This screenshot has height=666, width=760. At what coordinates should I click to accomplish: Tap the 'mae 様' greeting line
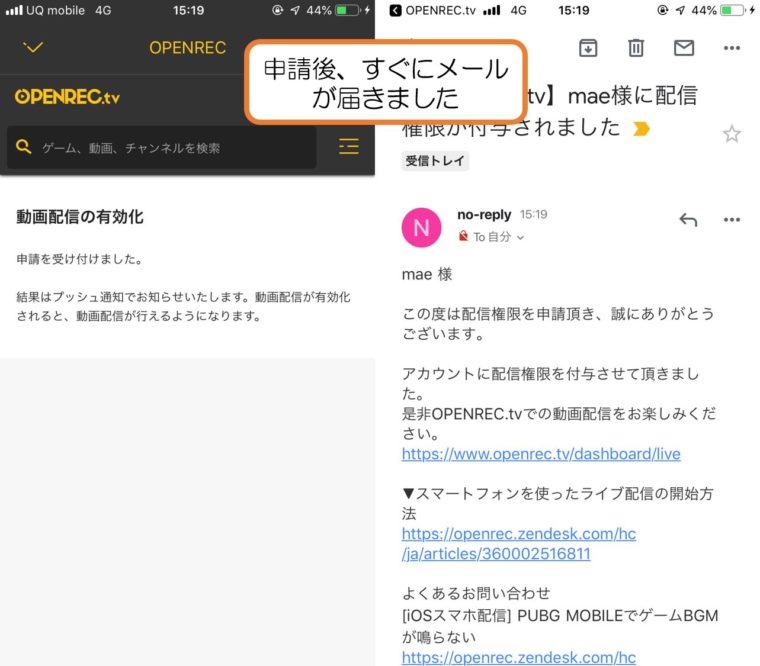[427, 274]
